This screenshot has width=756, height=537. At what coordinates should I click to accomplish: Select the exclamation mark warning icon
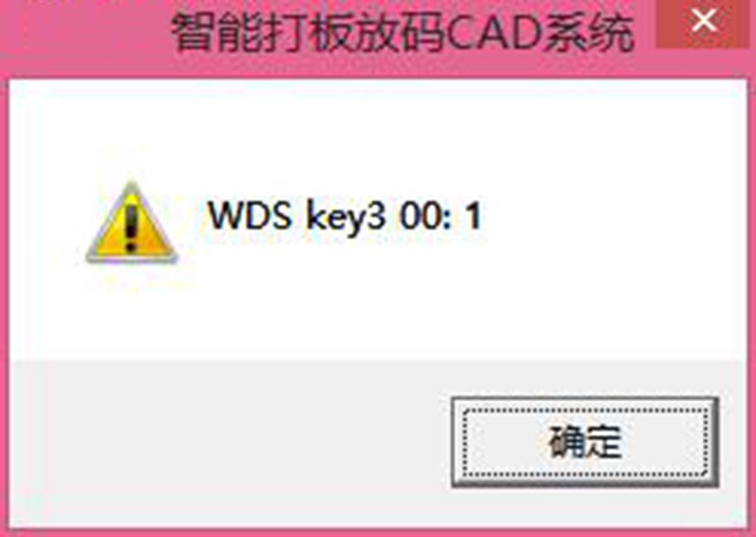(131, 223)
